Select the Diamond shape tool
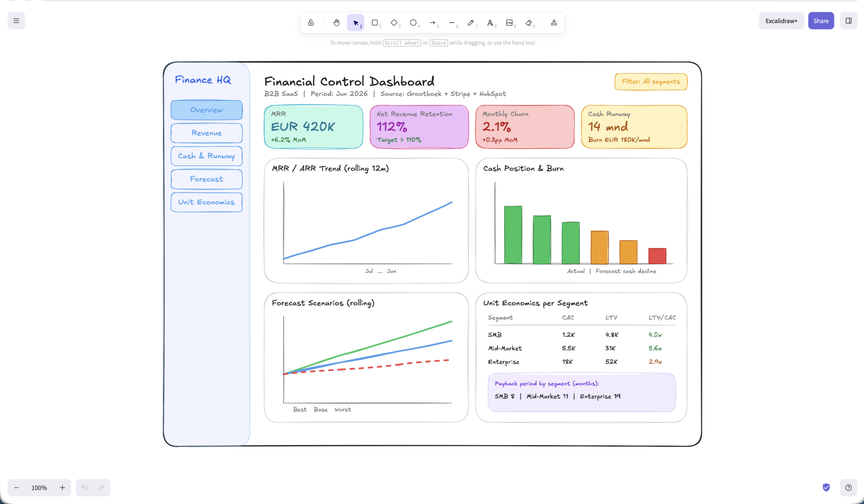Screen dimensions: 864x504 (394, 22)
